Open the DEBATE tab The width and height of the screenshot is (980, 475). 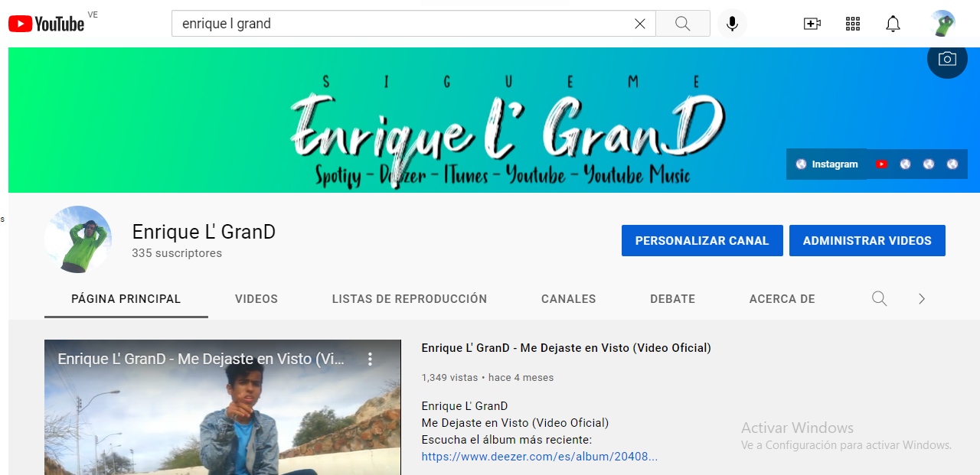click(x=673, y=299)
